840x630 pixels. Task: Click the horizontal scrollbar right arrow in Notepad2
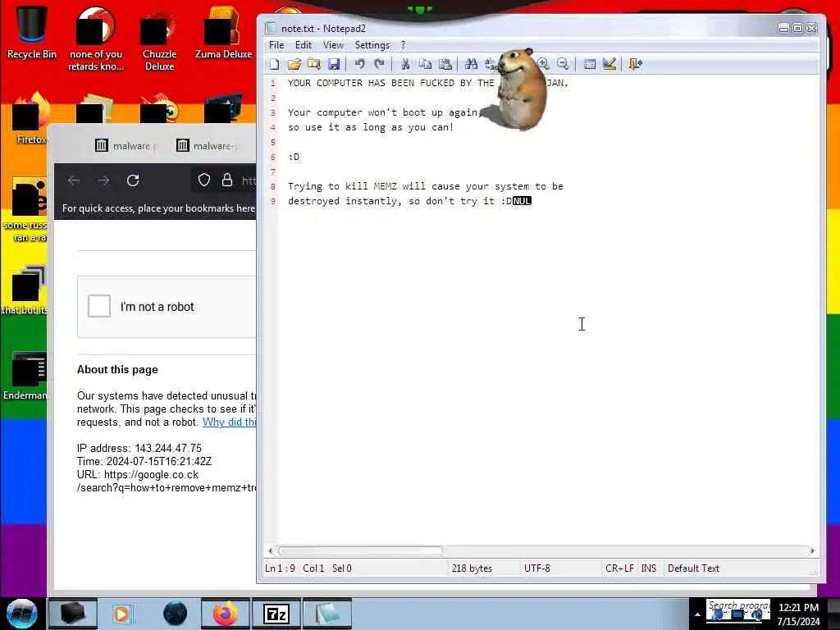(813, 550)
